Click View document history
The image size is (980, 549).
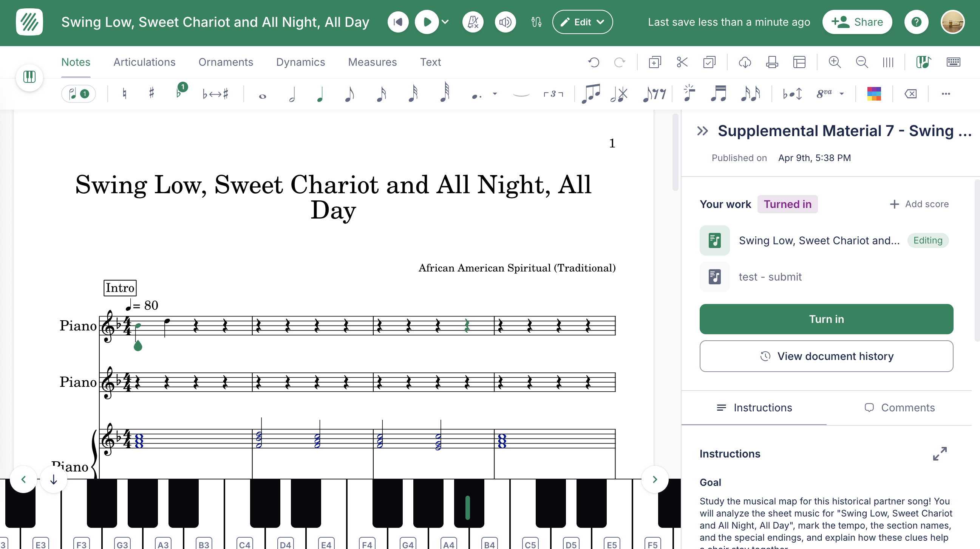(826, 356)
